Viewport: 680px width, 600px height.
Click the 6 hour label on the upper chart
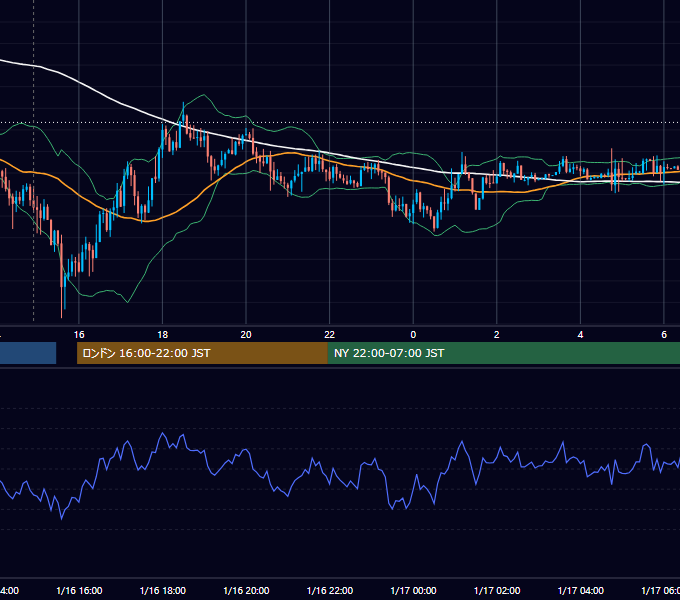coord(664,335)
